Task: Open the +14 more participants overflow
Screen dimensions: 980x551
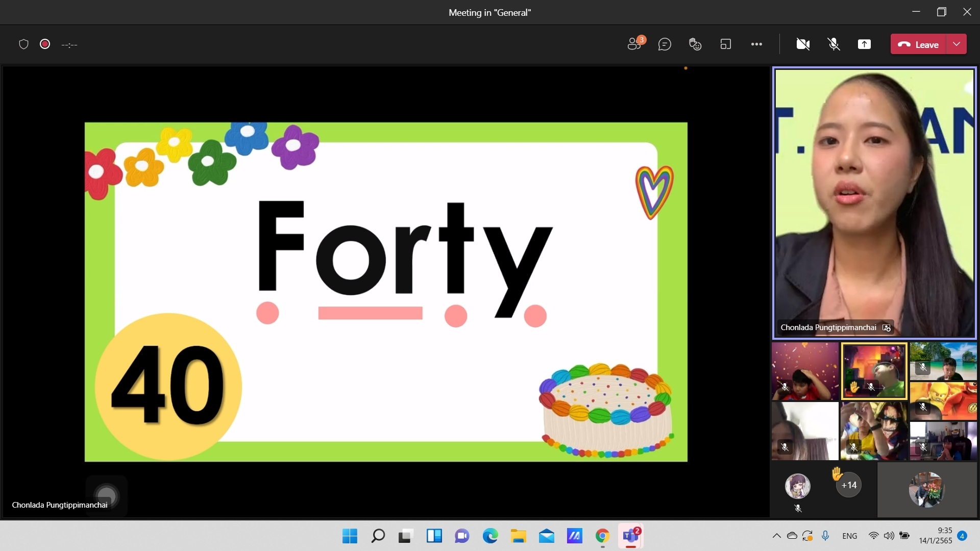Action: (849, 485)
